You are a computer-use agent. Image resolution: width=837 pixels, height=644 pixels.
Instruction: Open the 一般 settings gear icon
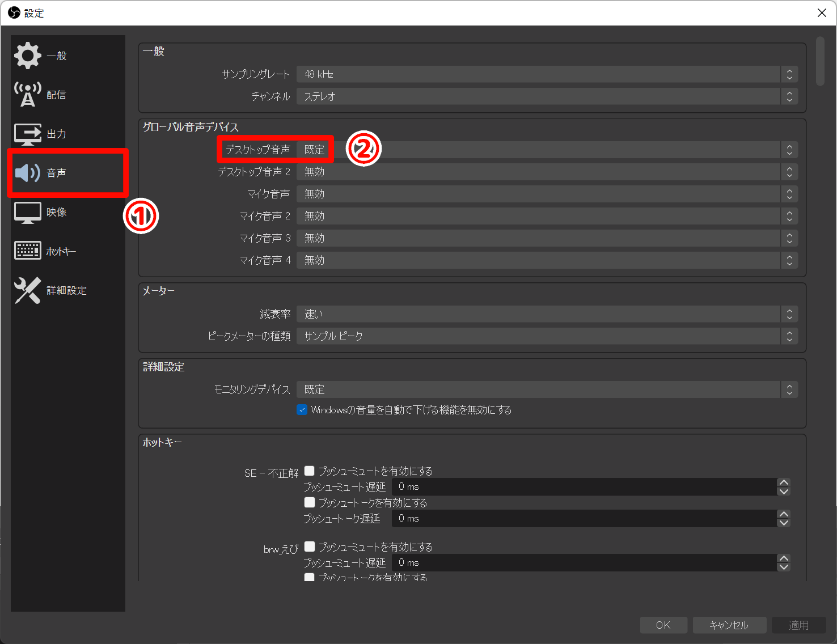pos(28,56)
